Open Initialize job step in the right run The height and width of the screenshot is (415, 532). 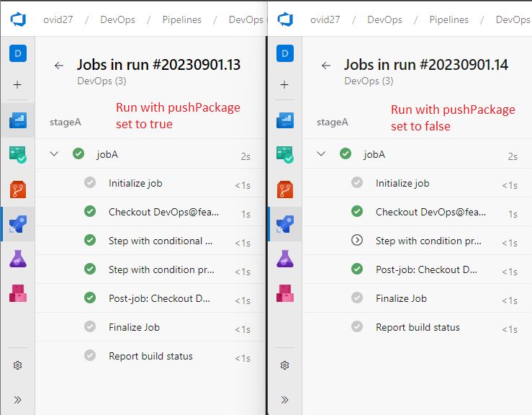pos(418,183)
